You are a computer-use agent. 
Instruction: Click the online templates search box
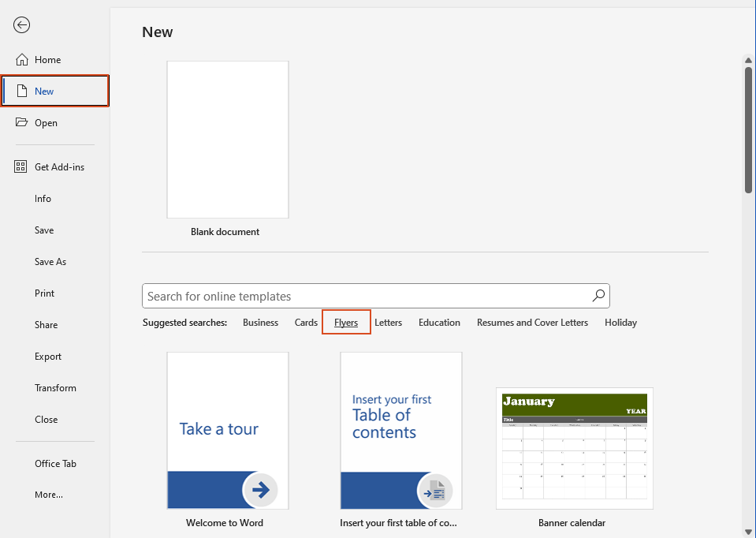[x=363, y=296]
